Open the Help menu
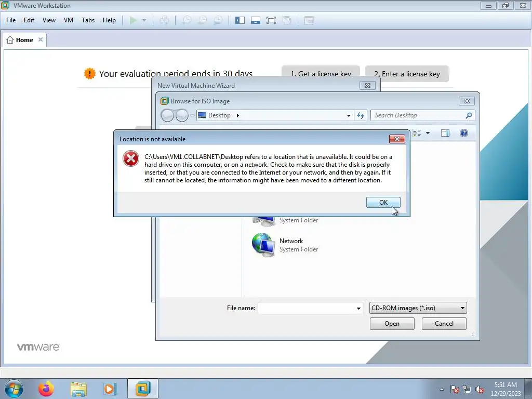Image resolution: width=532 pixels, height=399 pixels. tap(109, 20)
